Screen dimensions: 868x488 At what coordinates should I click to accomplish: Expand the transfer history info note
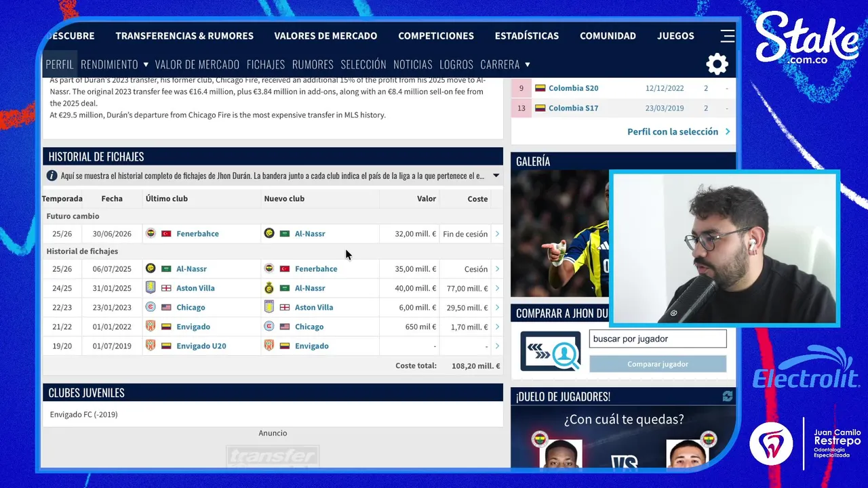pos(496,176)
